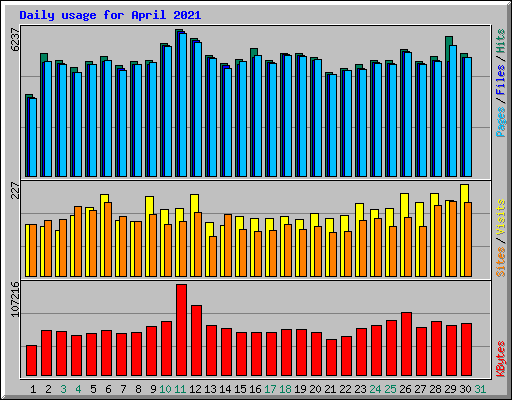Click the yellow 'Visits' legend label
Screen dimensions: 512x400
501,218
